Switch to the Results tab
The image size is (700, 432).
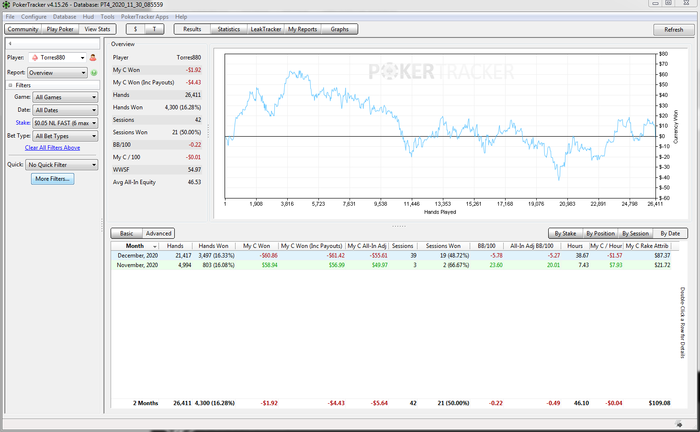click(192, 29)
